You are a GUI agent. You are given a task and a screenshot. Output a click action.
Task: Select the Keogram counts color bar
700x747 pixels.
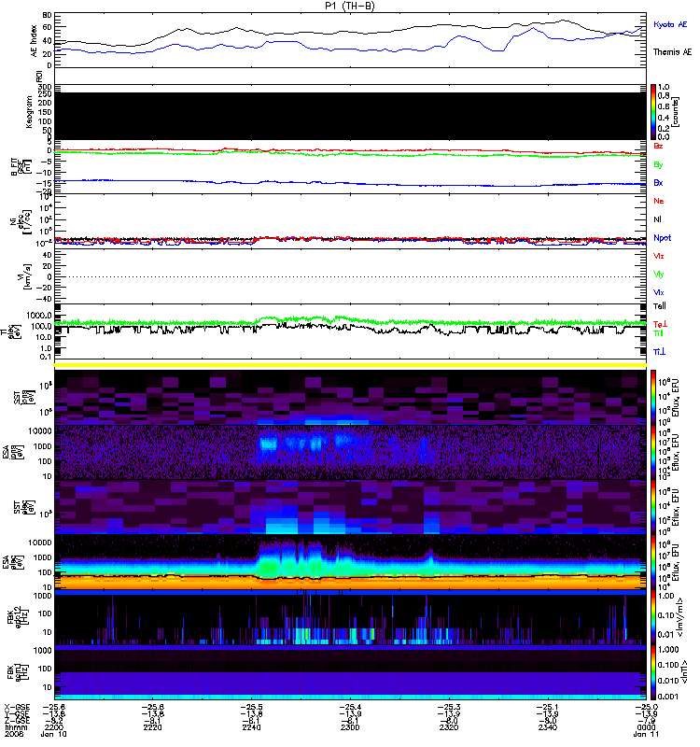(x=653, y=112)
